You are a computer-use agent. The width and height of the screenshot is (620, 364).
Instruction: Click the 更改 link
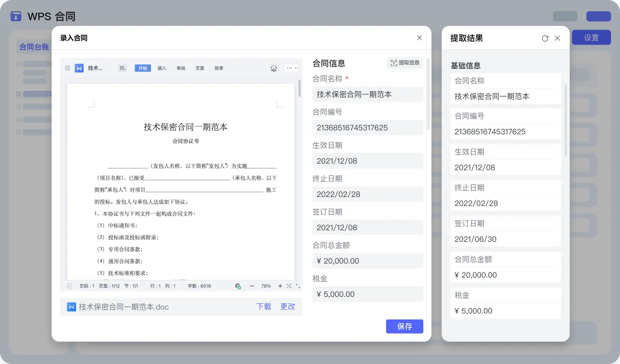pos(288,307)
